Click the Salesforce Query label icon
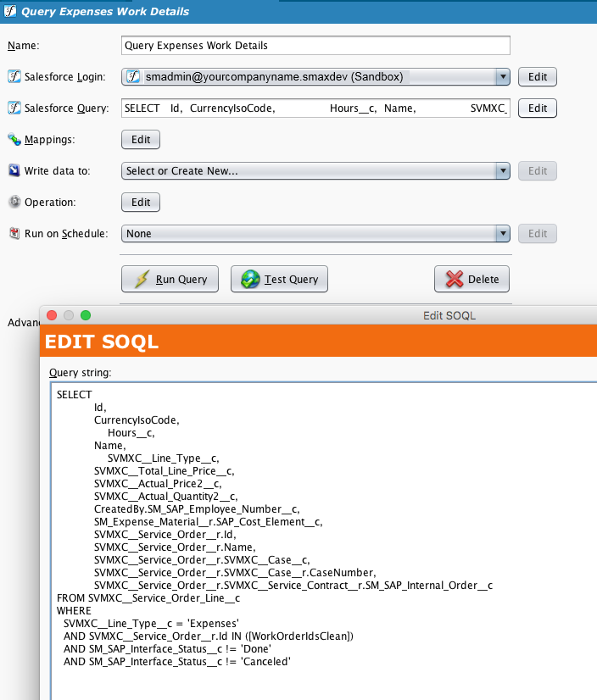This screenshot has width=597, height=700. (x=14, y=108)
